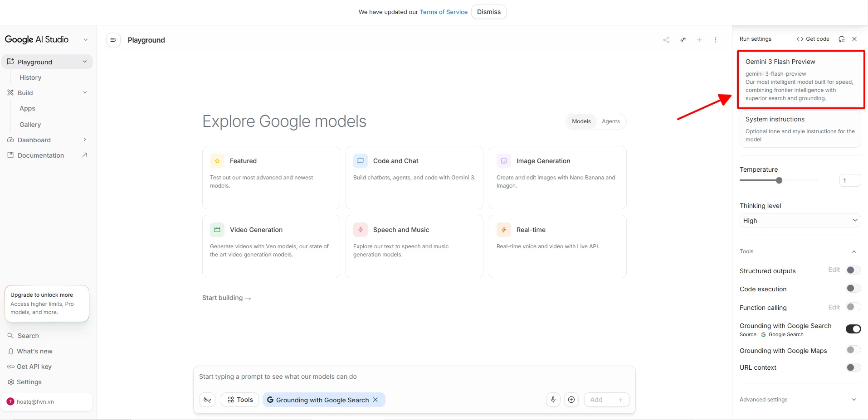868x420 pixels.
Task: Enable the Code execution switch
Action: [x=853, y=288]
